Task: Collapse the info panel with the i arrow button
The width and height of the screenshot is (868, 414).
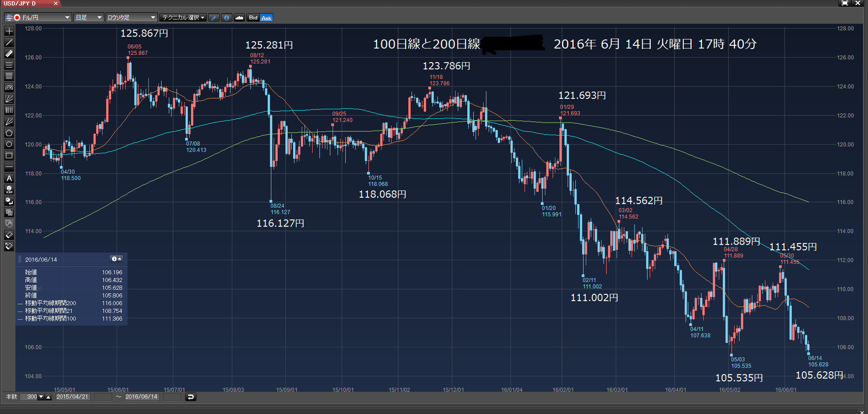Action: pyautogui.click(x=117, y=259)
